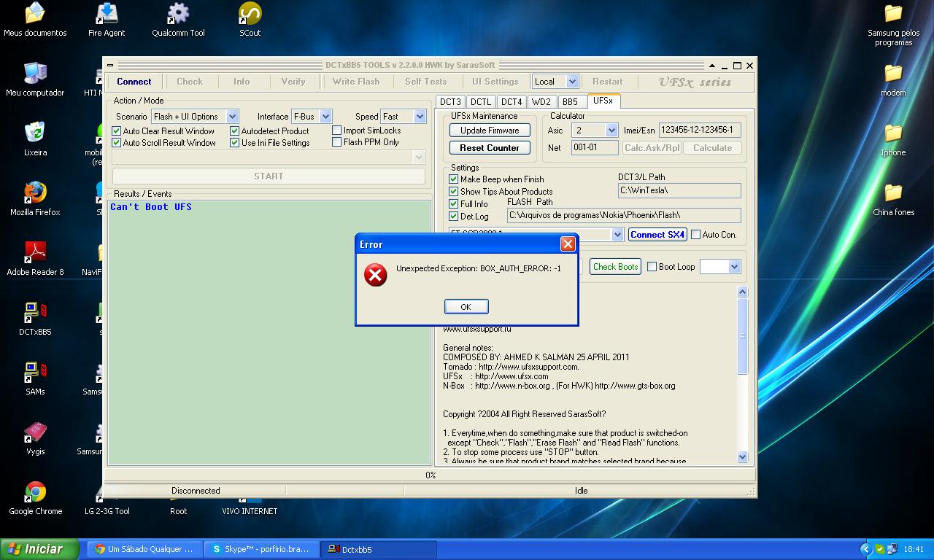
Task: Click OK in the Error dialog
Action: (x=466, y=307)
